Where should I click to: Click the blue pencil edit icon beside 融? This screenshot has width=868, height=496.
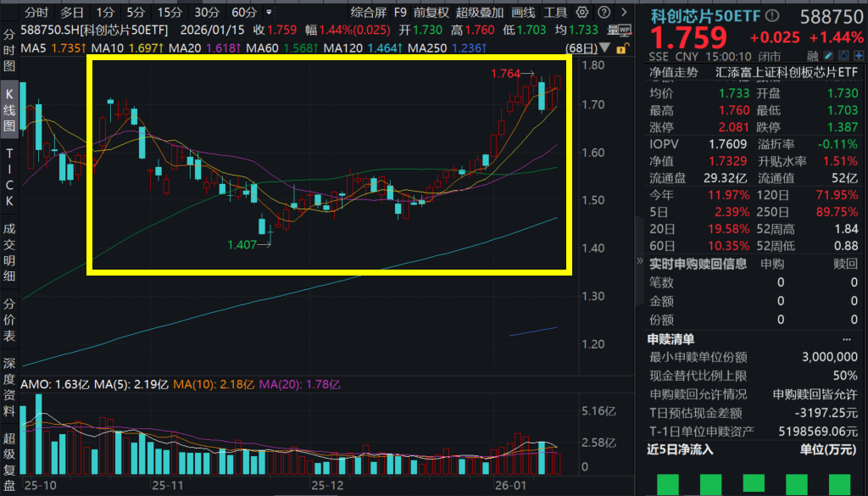828,55
